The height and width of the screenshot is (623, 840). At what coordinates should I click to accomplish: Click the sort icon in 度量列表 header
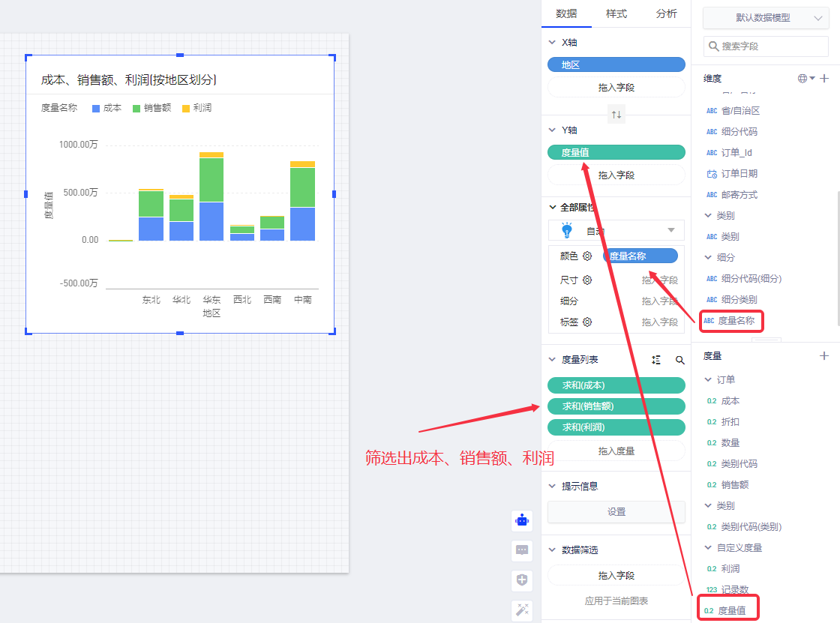click(x=656, y=361)
